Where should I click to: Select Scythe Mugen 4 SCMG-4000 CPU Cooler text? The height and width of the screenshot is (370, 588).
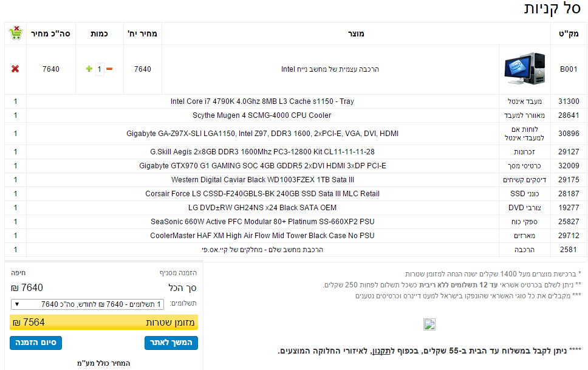click(x=262, y=115)
